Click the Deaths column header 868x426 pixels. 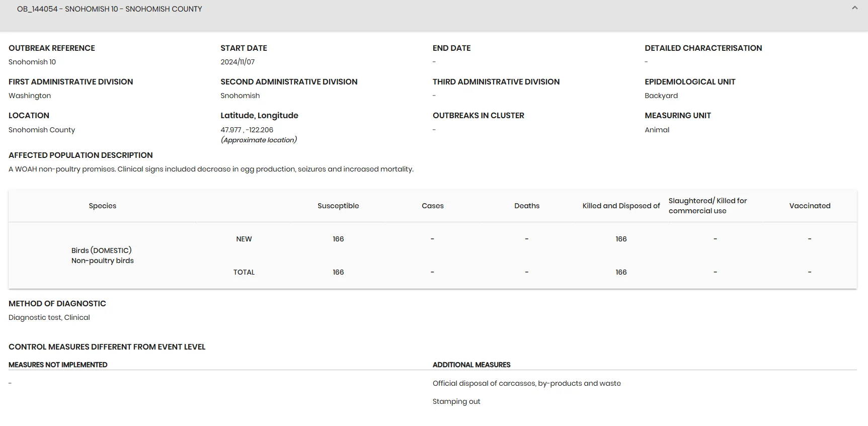coord(527,206)
